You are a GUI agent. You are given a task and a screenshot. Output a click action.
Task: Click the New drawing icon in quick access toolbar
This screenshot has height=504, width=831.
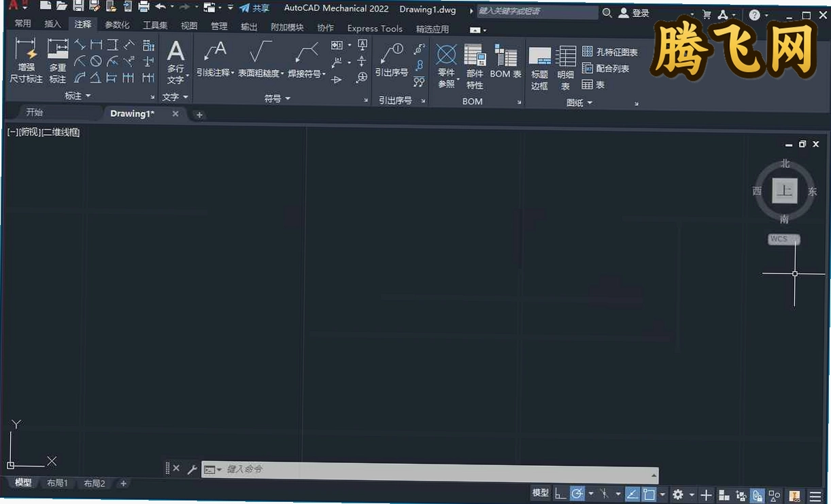pyautogui.click(x=46, y=6)
